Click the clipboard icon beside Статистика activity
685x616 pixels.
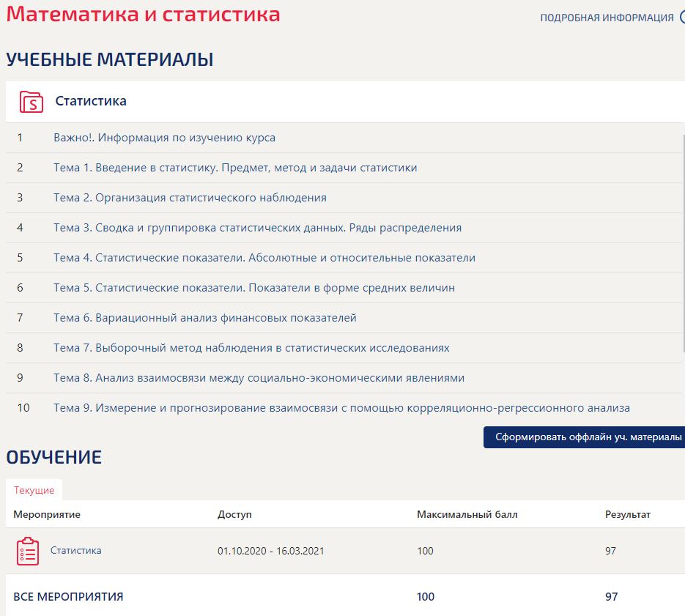(x=26, y=551)
